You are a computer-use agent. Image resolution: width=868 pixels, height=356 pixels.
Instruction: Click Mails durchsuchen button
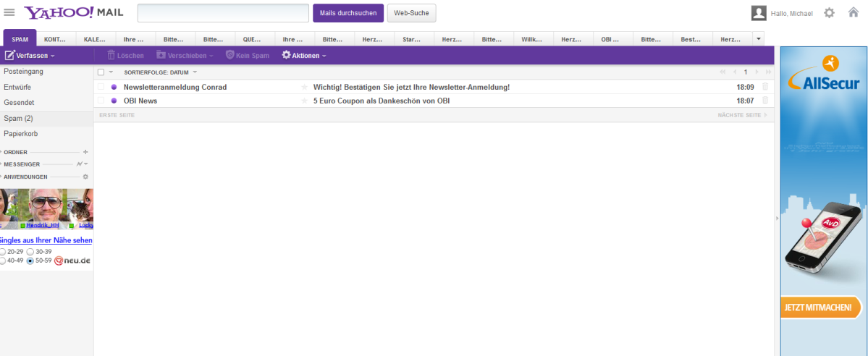click(348, 13)
